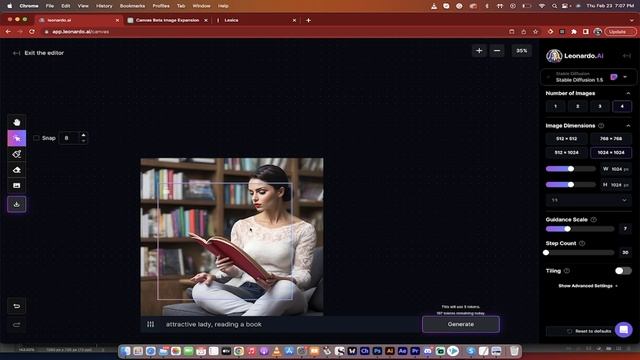
Task: Open the Upload image tool
Action: point(17,186)
